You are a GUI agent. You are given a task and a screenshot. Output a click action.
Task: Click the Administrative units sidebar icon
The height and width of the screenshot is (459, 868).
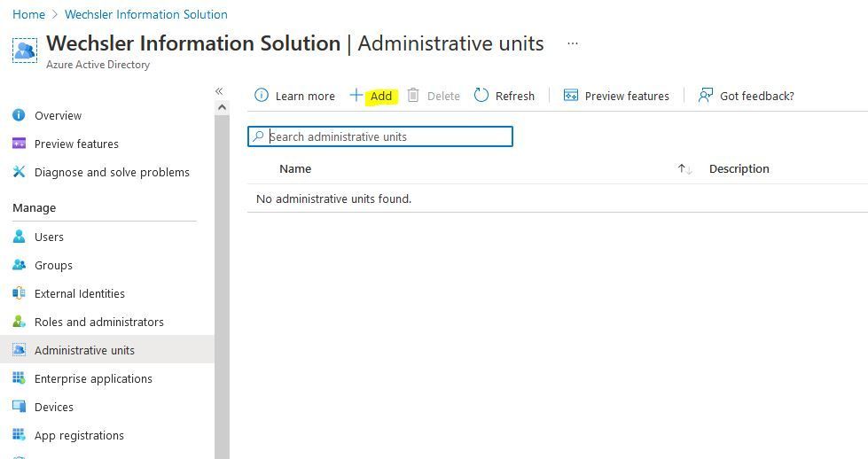click(x=19, y=349)
